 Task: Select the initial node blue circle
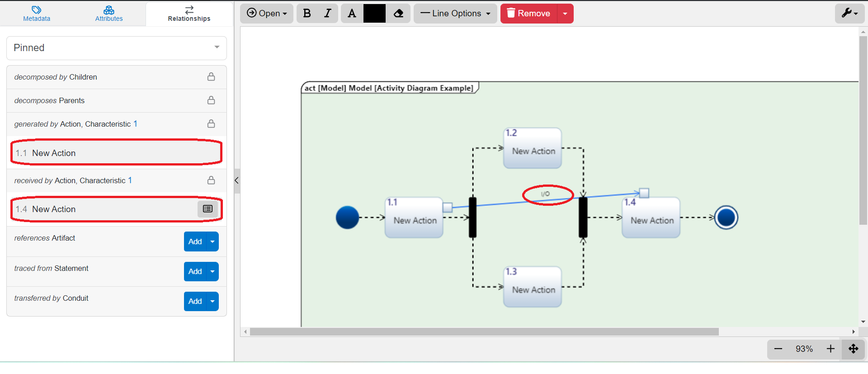[347, 218]
